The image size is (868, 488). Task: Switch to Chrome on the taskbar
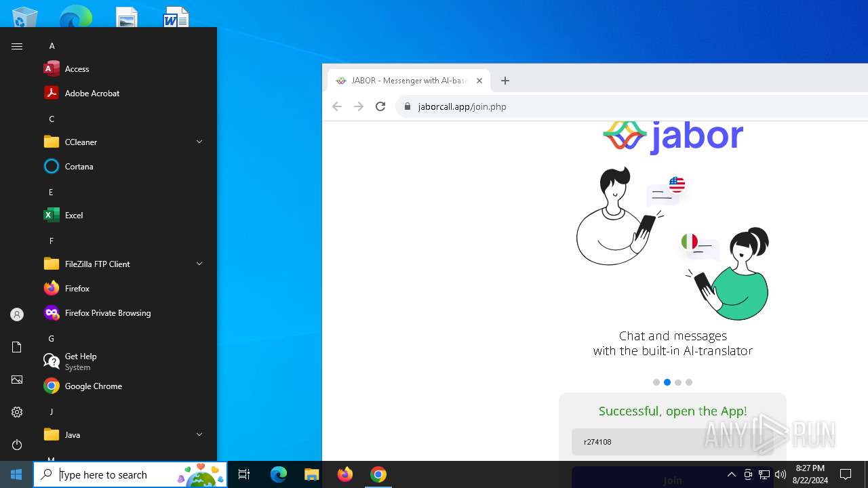[378, 474]
